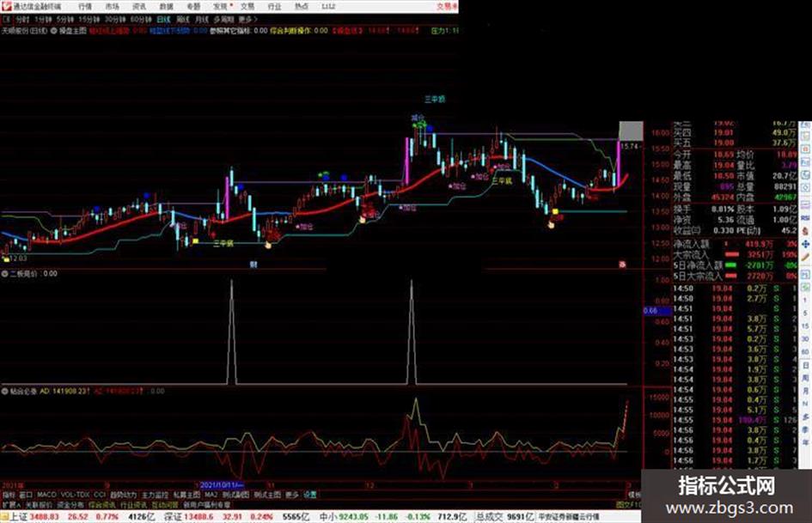Viewport: 812px width, 523px height.
Task: Click the 三平顶 label on the chart
Action: tap(435, 99)
